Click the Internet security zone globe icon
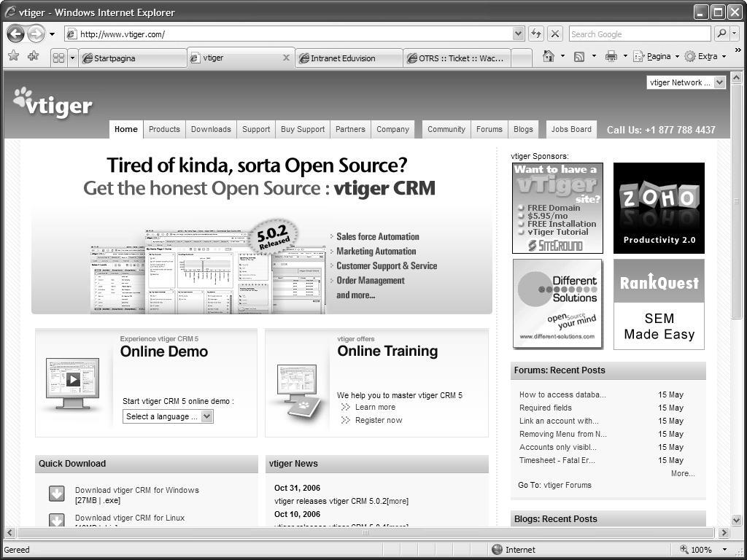Image resolution: width=747 pixels, height=560 pixels. pos(497,550)
